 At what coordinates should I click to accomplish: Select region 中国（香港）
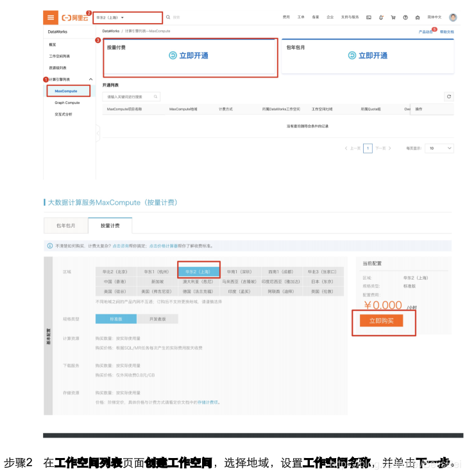[x=115, y=282]
